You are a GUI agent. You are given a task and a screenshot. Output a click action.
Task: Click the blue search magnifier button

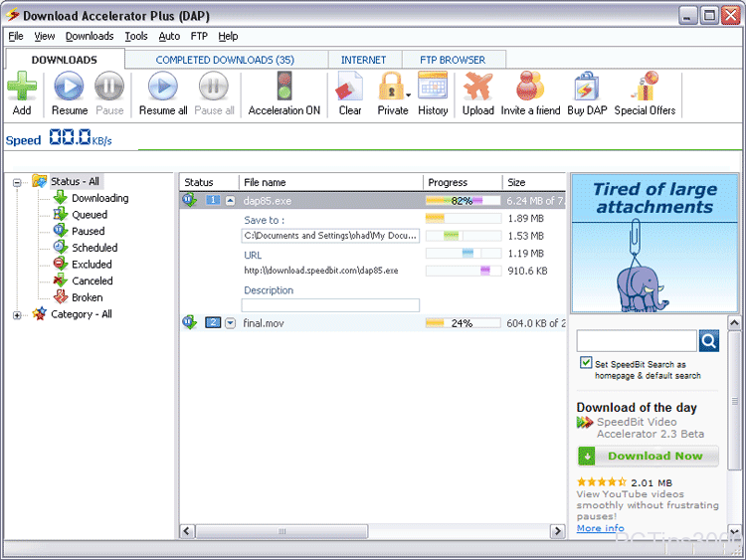pyautogui.click(x=709, y=341)
